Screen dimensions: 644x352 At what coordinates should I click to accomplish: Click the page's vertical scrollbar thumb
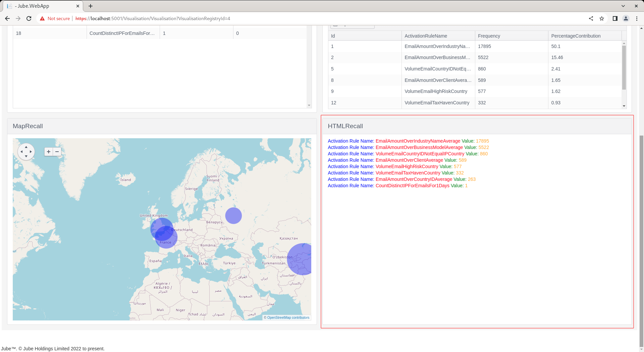pyautogui.click(x=641, y=241)
